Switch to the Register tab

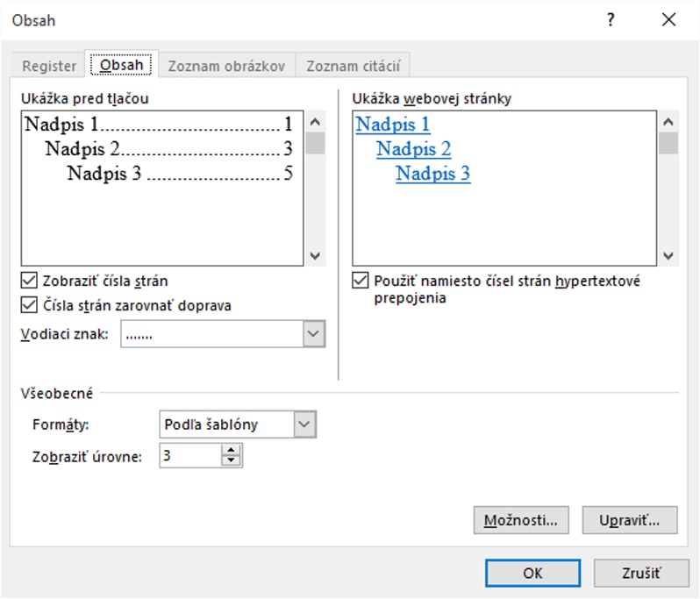(x=49, y=66)
